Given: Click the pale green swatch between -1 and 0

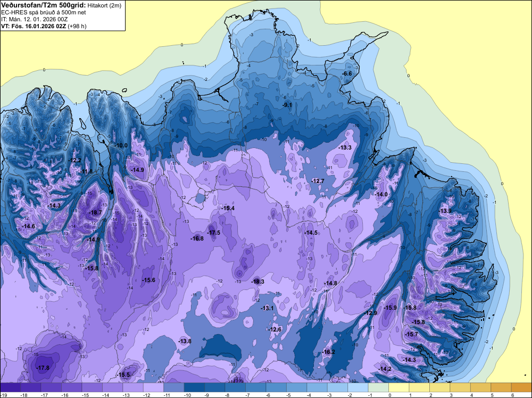Looking at the screenshot, I should click(x=379, y=387).
